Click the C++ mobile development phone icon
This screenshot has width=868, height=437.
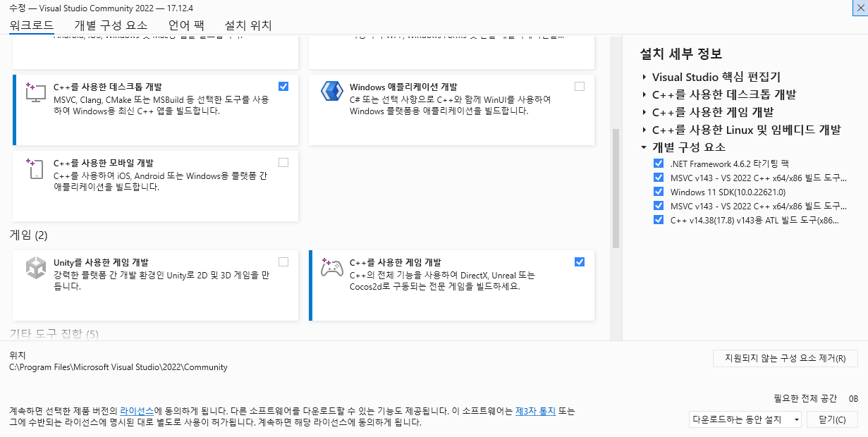(35, 168)
